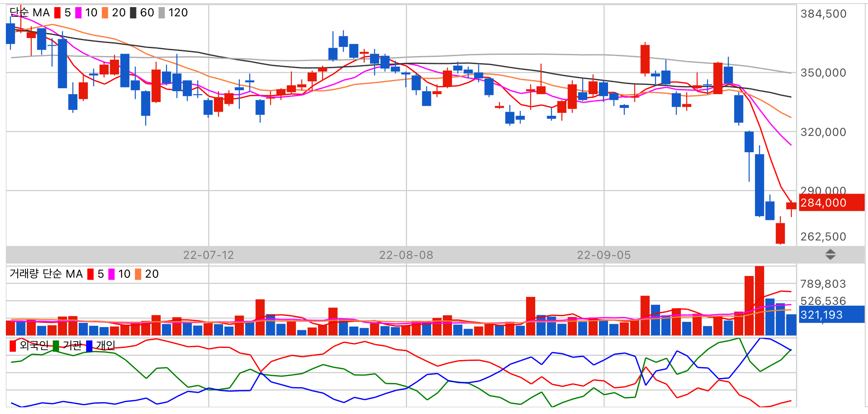Screen dimensions: 868x414
Task: Click the 22-09-05 date label
Action: pos(603,255)
